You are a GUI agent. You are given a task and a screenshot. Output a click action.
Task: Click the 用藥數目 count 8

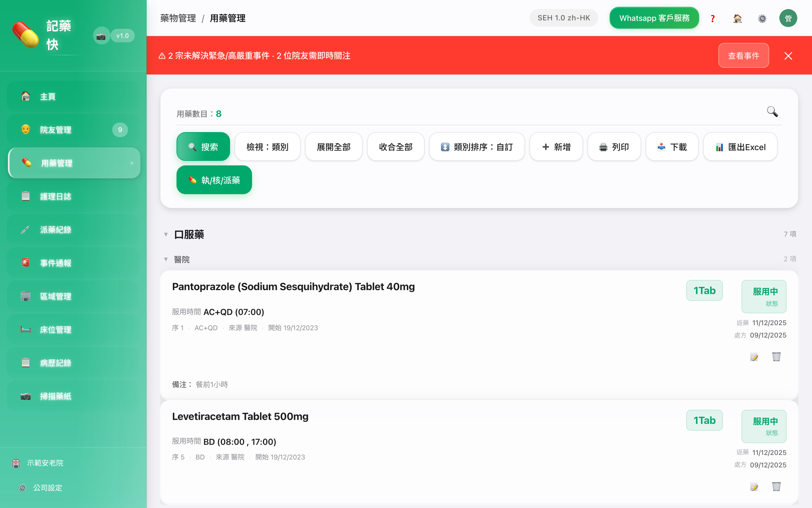pyautogui.click(x=219, y=114)
